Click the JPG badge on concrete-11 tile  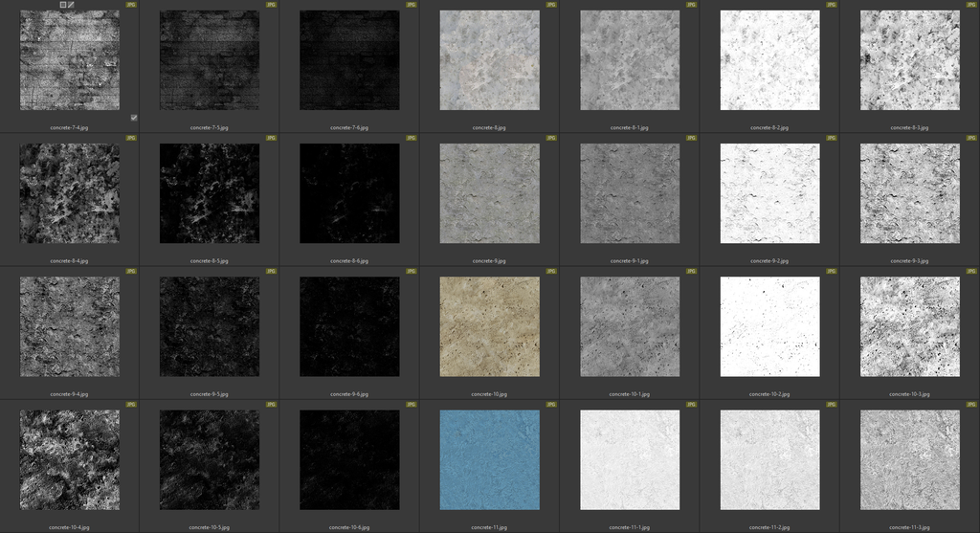click(550, 404)
